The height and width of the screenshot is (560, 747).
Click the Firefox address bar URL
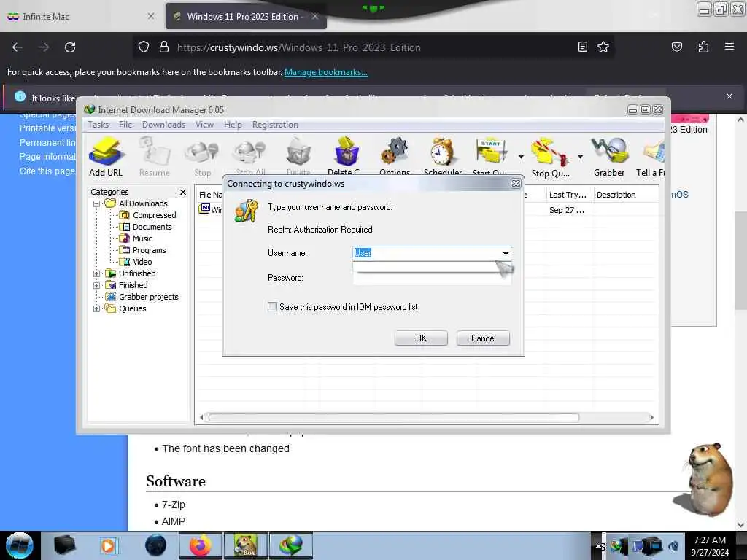point(298,47)
